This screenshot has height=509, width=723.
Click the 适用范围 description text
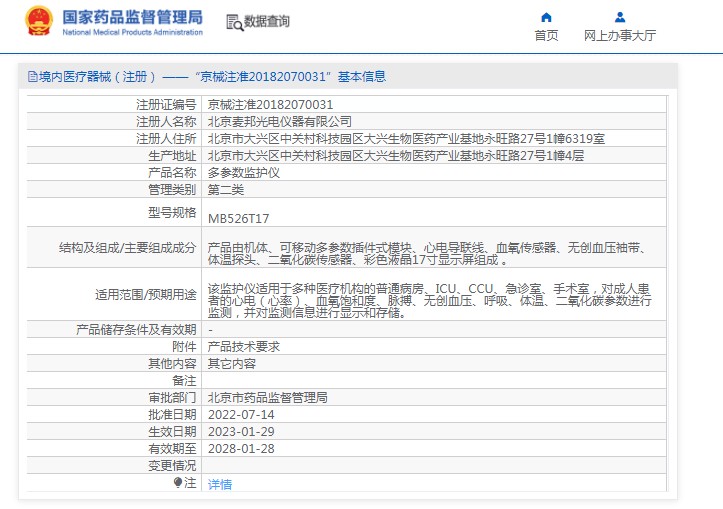coord(429,301)
